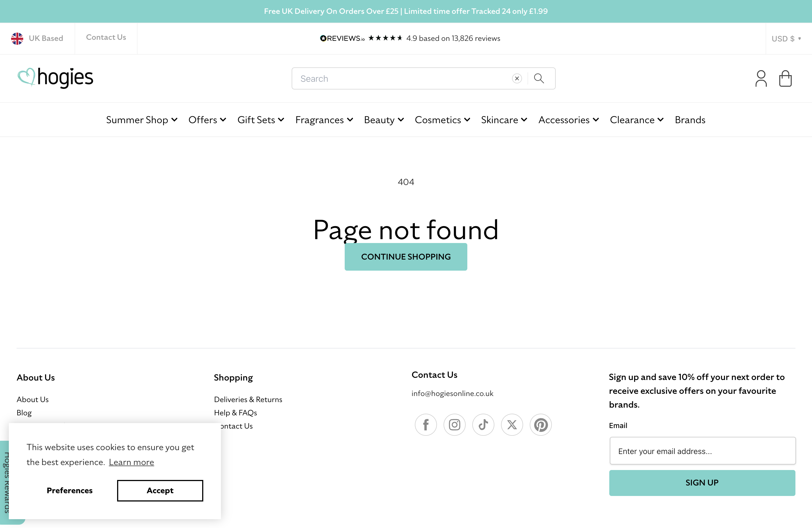Accept the cookie notice
The image size is (812, 528).
pos(160,490)
